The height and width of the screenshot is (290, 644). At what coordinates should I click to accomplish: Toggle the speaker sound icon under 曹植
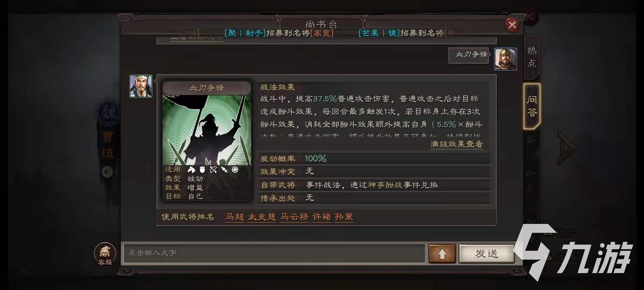point(108,172)
